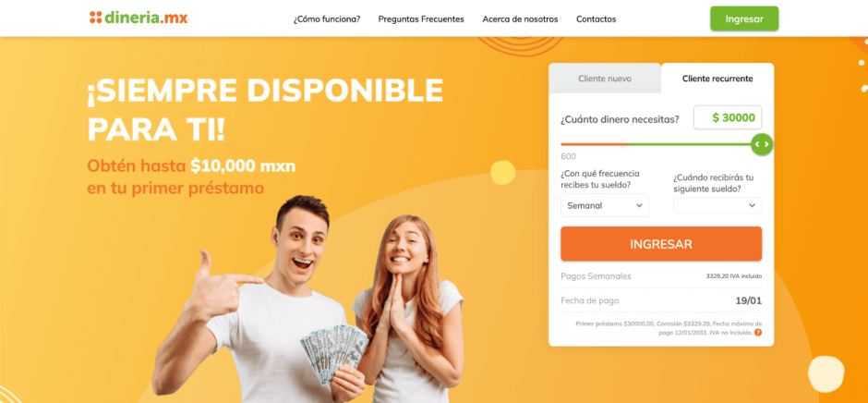Open the next salary date dropdown
This screenshot has width=868, height=403.
(x=717, y=205)
